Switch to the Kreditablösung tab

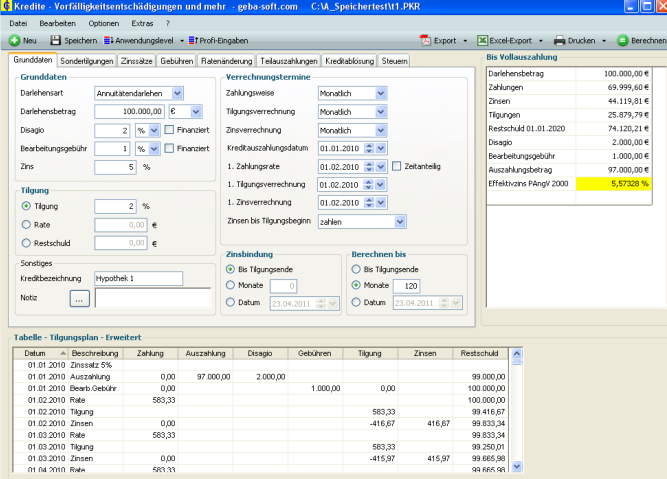[350, 61]
